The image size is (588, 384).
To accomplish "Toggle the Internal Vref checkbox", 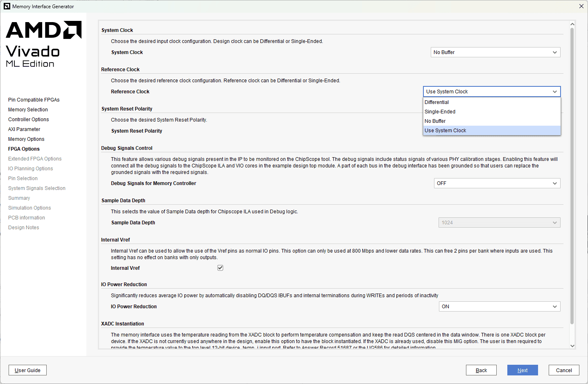I will (x=220, y=268).
